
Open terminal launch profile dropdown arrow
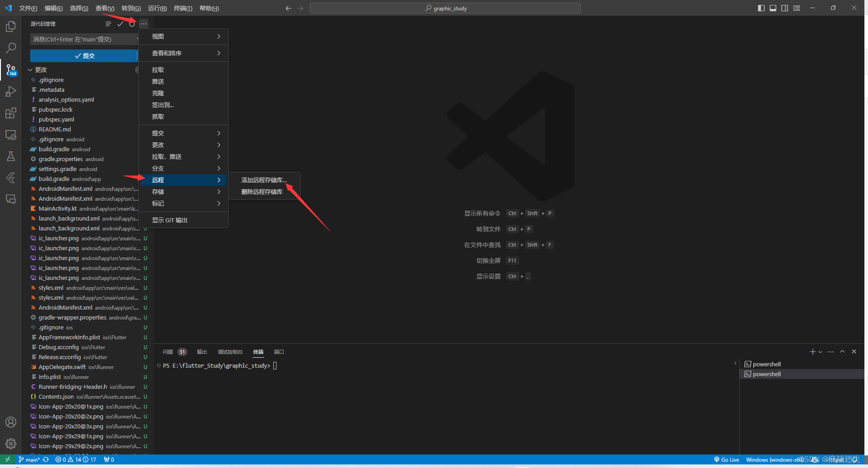pos(820,352)
